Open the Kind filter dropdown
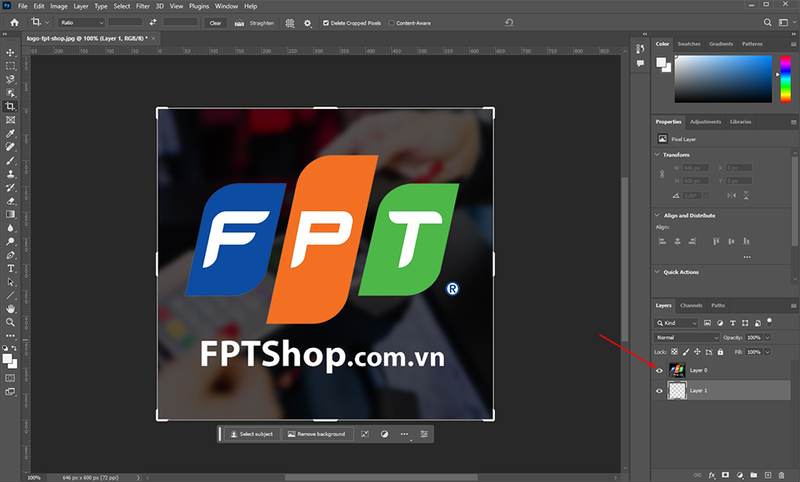This screenshot has height=482, width=800. click(676, 323)
